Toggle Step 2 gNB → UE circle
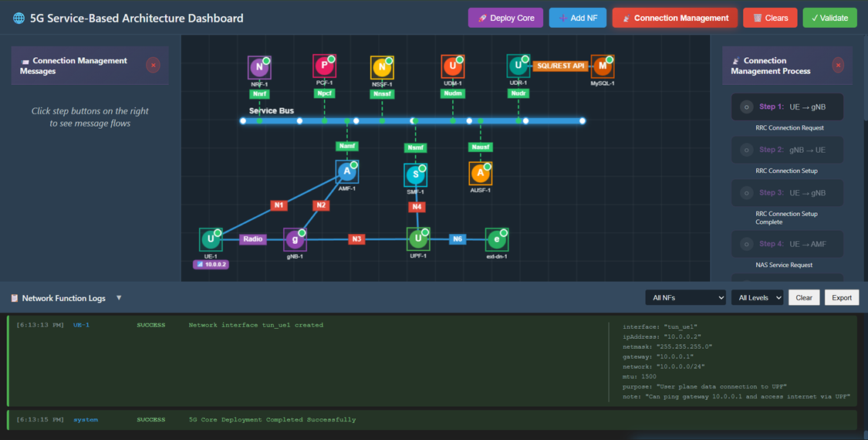868x440 pixels. [x=746, y=151]
